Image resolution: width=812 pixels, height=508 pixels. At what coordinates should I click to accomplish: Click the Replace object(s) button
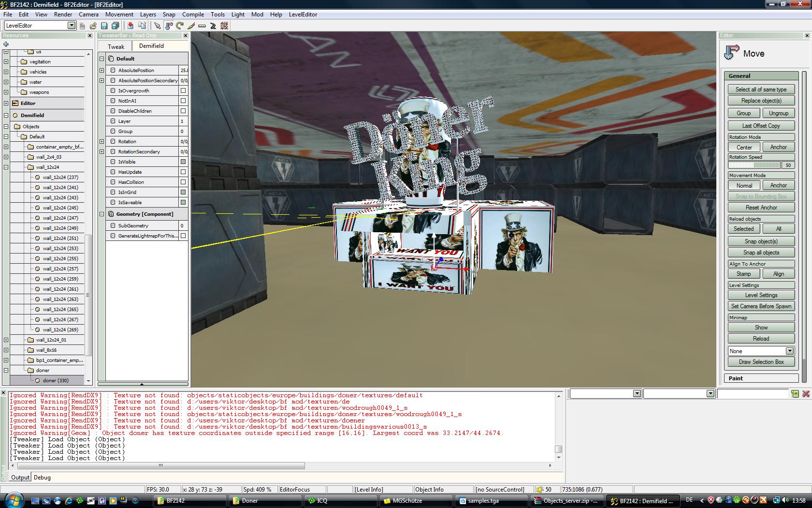click(x=761, y=101)
